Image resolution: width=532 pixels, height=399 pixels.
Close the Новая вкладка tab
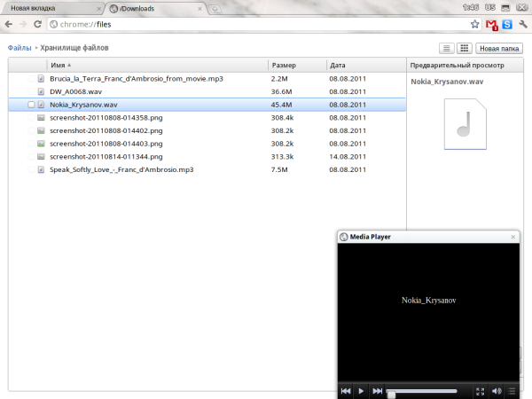click(98, 9)
